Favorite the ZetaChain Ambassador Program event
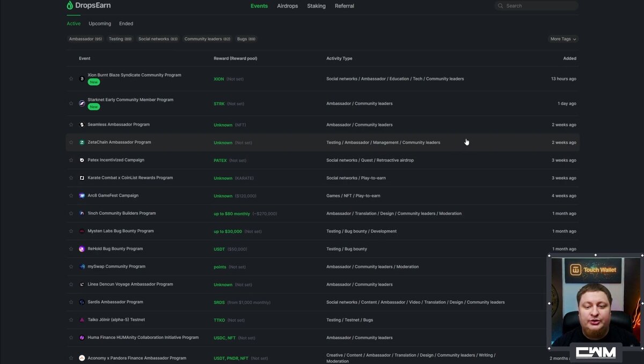The image size is (644, 364). pyautogui.click(x=71, y=142)
